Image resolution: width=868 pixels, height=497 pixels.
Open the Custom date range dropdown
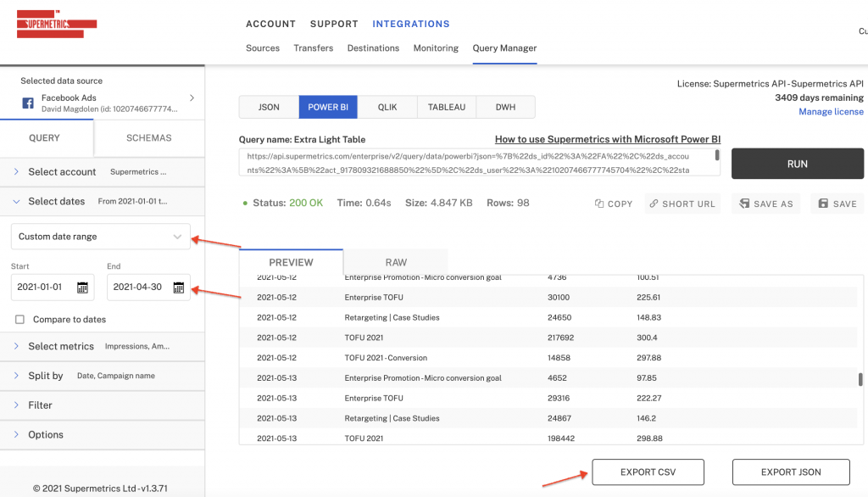click(100, 237)
